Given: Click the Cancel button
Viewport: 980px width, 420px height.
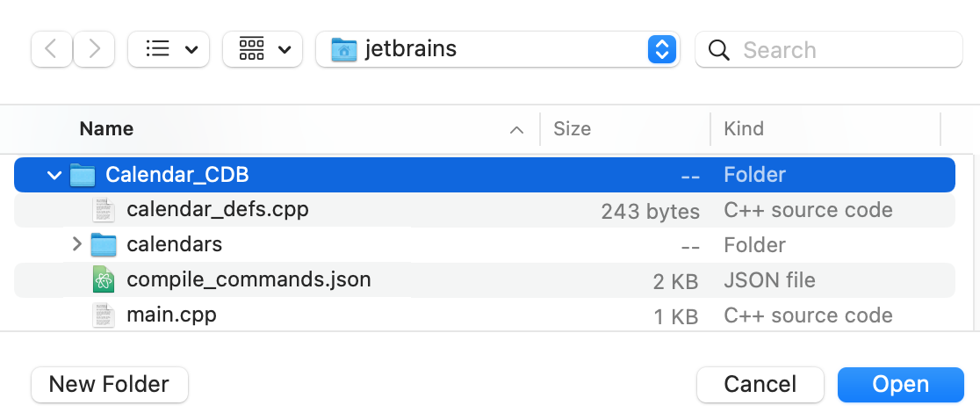Looking at the screenshot, I should pos(760,384).
